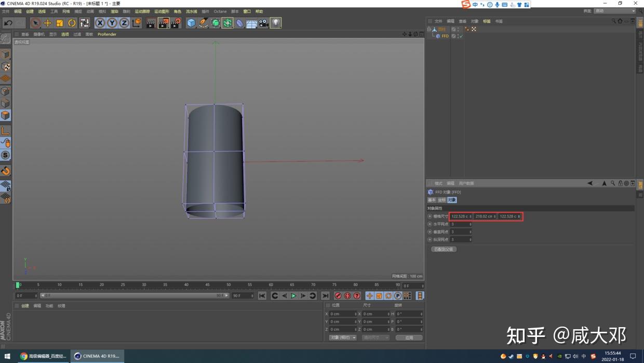Viewport: 644px width, 363px height.
Task: Open the Cube primitive object icon
Action: (191, 23)
